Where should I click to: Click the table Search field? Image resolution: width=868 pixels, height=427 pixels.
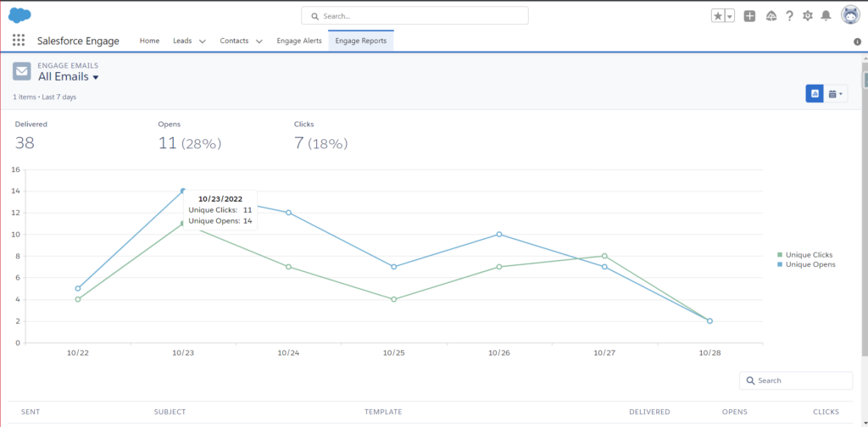(x=796, y=380)
